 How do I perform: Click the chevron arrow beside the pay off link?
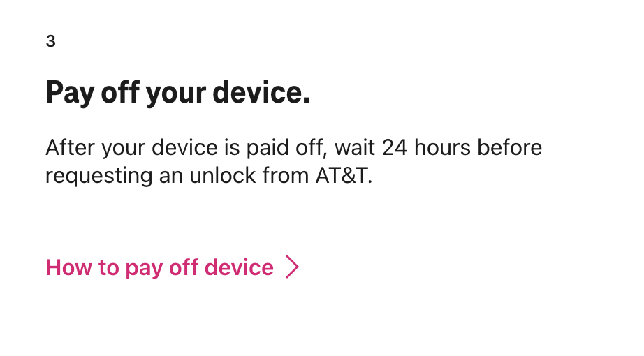click(x=293, y=267)
